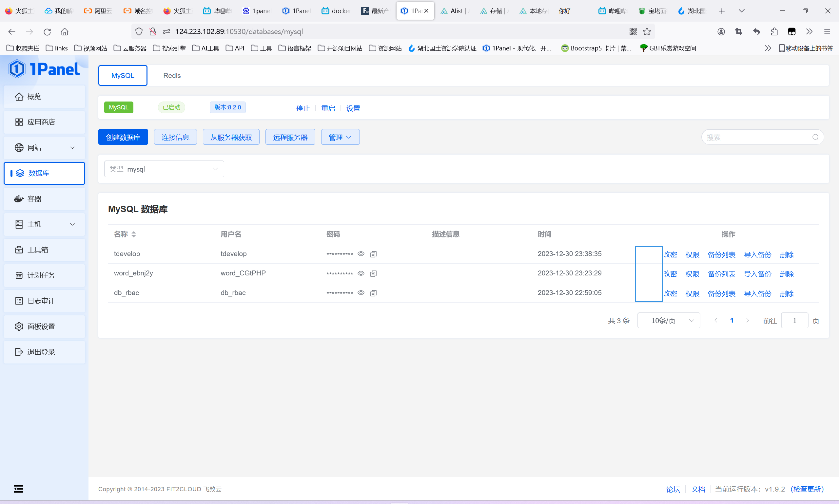Image resolution: width=839 pixels, height=504 pixels.
Task: Open the Firefox hamburger menu
Action: 827,31
